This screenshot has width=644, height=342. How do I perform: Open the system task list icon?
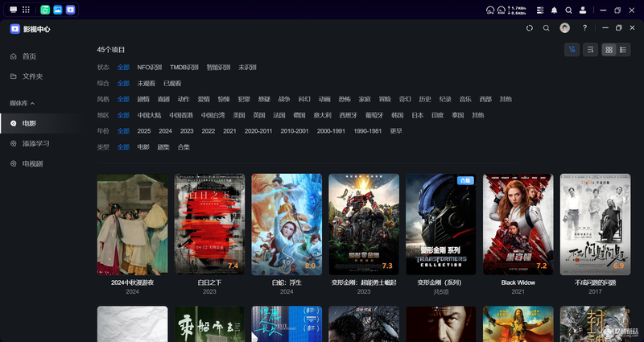(x=540, y=10)
